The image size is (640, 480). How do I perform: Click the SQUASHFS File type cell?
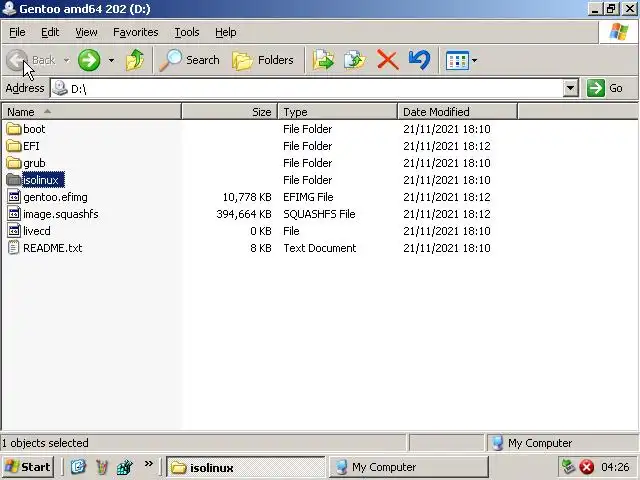pos(319,214)
